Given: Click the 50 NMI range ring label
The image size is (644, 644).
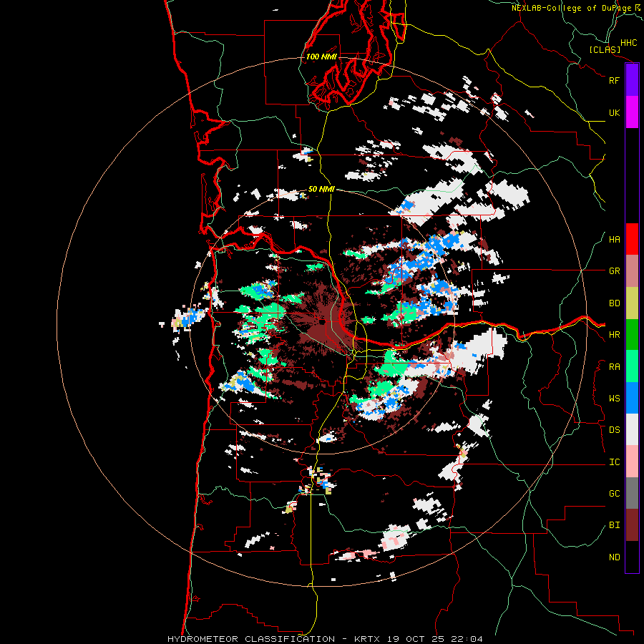Looking at the screenshot, I should pos(321,189).
